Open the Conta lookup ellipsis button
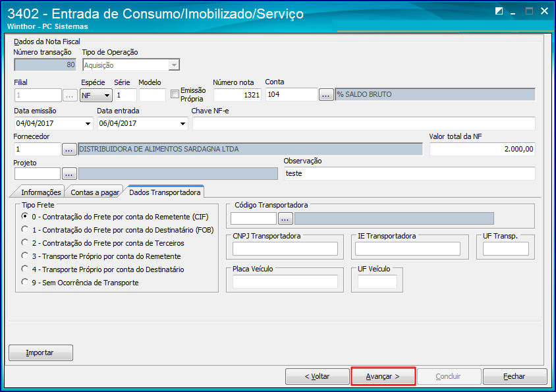This screenshot has width=556, height=392. 326,95
